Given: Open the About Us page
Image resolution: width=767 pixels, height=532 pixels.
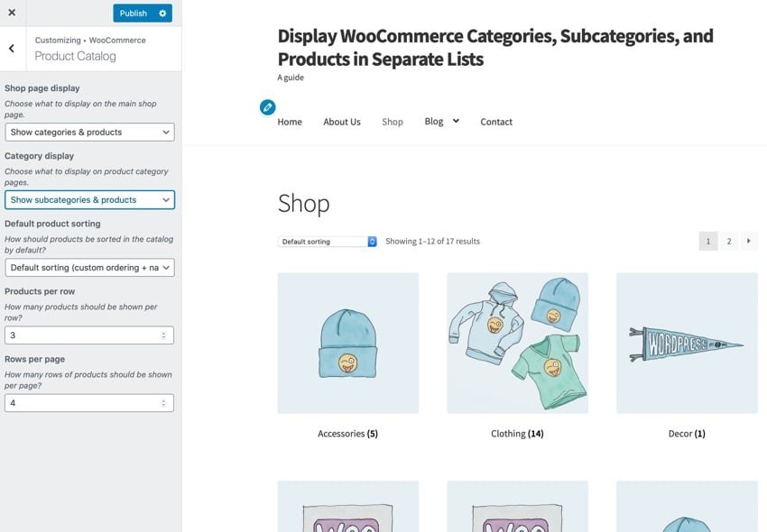Looking at the screenshot, I should (341, 121).
